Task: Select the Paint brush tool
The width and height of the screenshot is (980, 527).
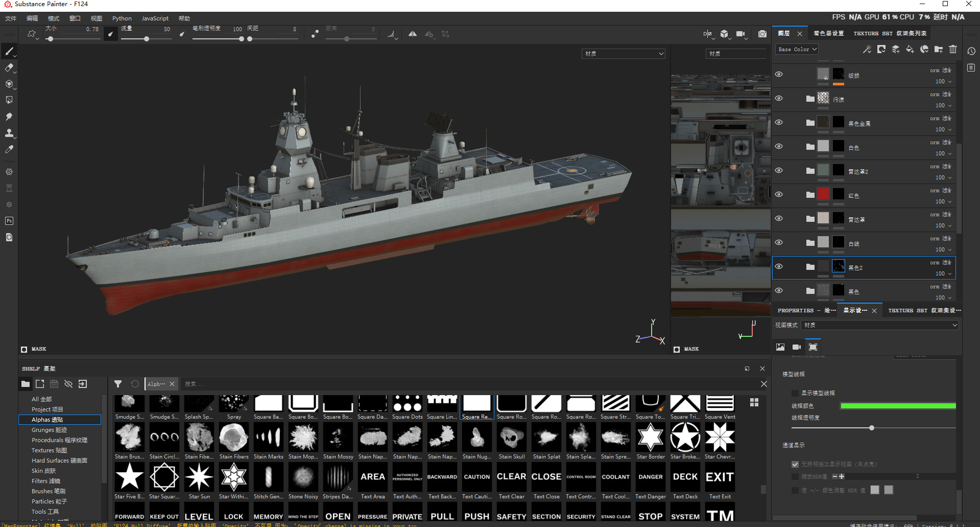Action: [9, 51]
